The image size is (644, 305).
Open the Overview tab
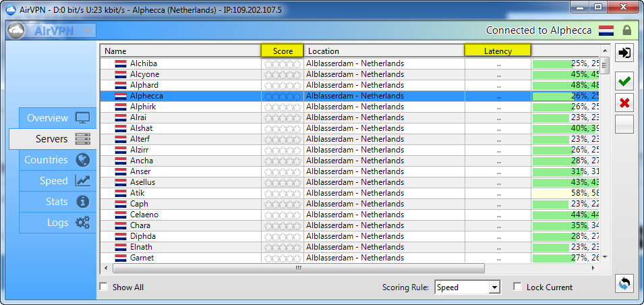point(57,118)
